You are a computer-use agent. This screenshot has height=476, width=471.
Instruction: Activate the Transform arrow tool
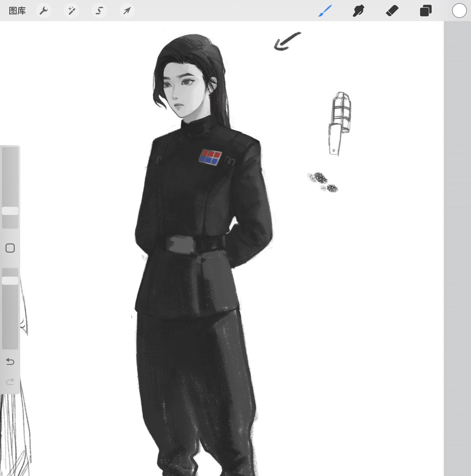(x=127, y=11)
